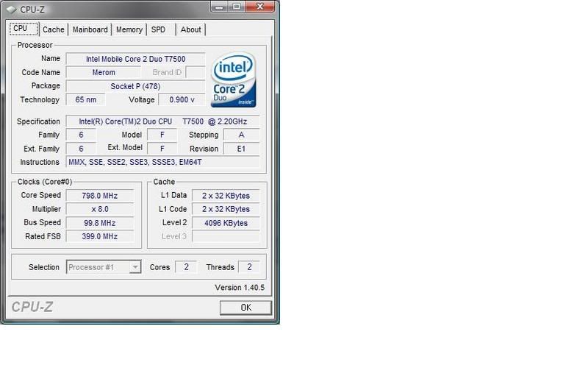This screenshot has width=588, height=368.
Task: Expand the Processor #1 selection dropdown
Action: [x=135, y=267]
